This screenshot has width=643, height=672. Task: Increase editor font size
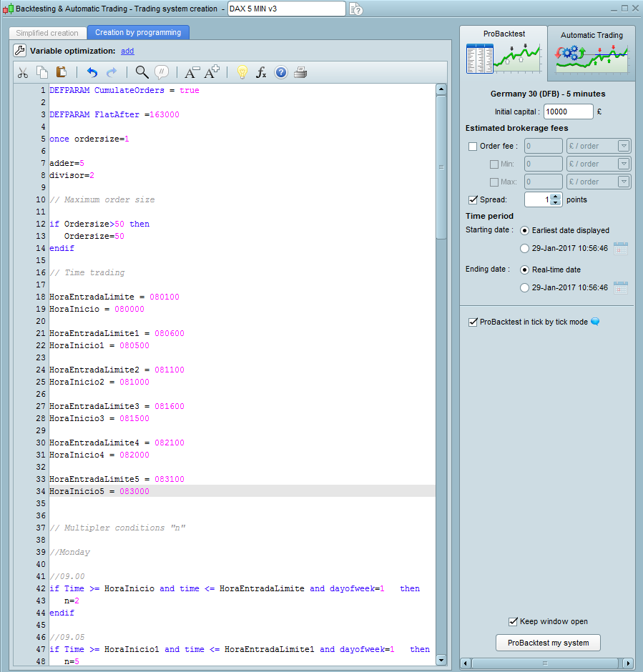pyautogui.click(x=212, y=72)
